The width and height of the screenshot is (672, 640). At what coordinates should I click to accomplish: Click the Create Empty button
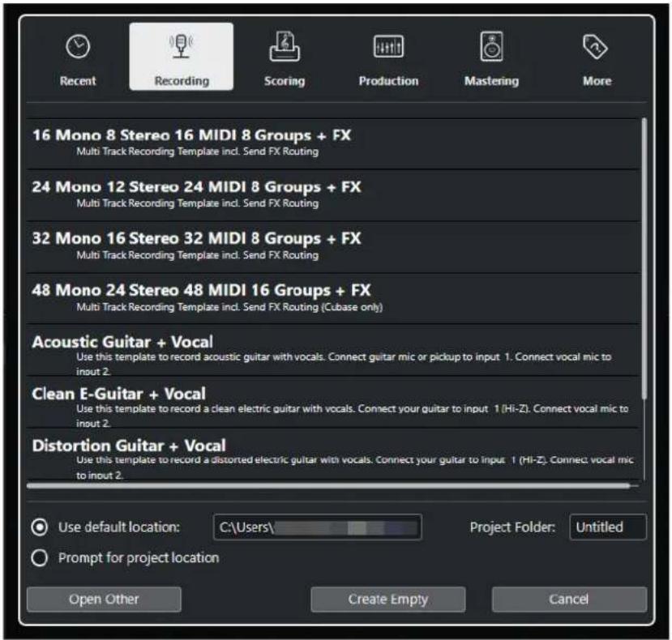387,599
